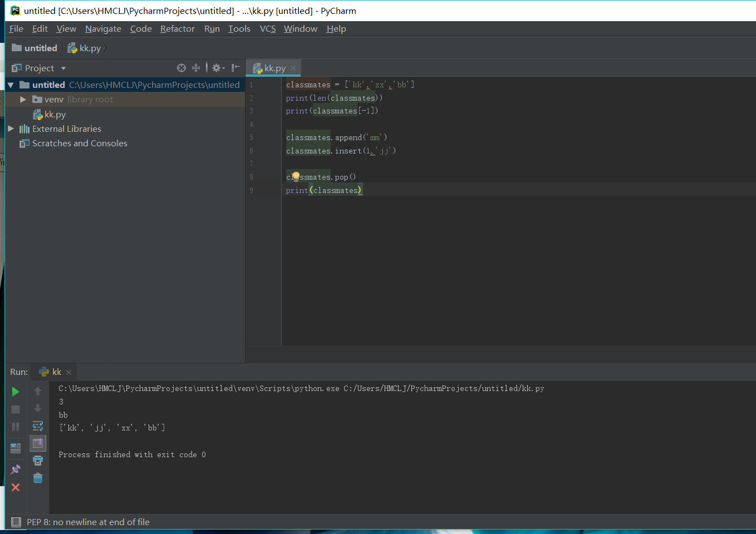Open tool window quick-access icon in status bar
Image resolution: width=756 pixels, height=534 pixels.
point(16,522)
